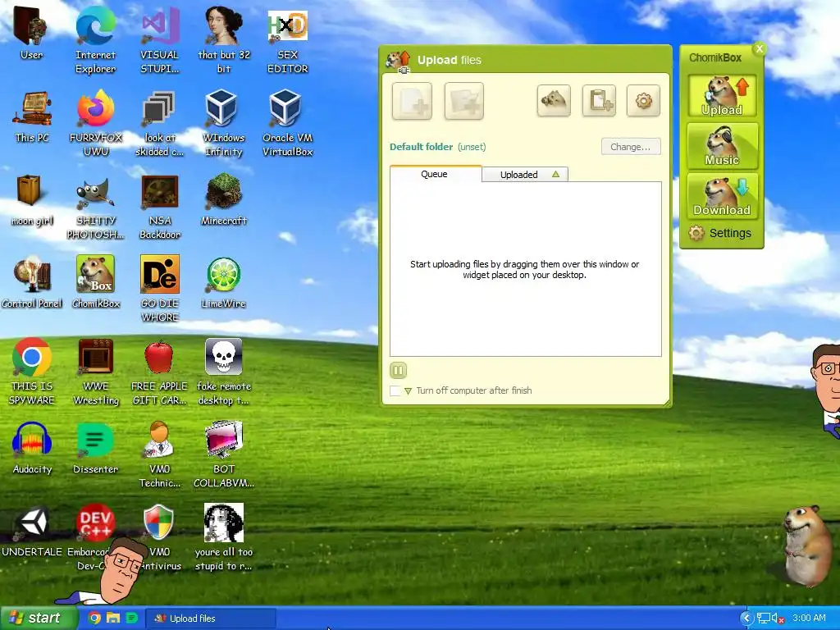This screenshot has height=630, width=840.
Task: Select the VM0 Technic... desktop icon
Action: (160, 454)
